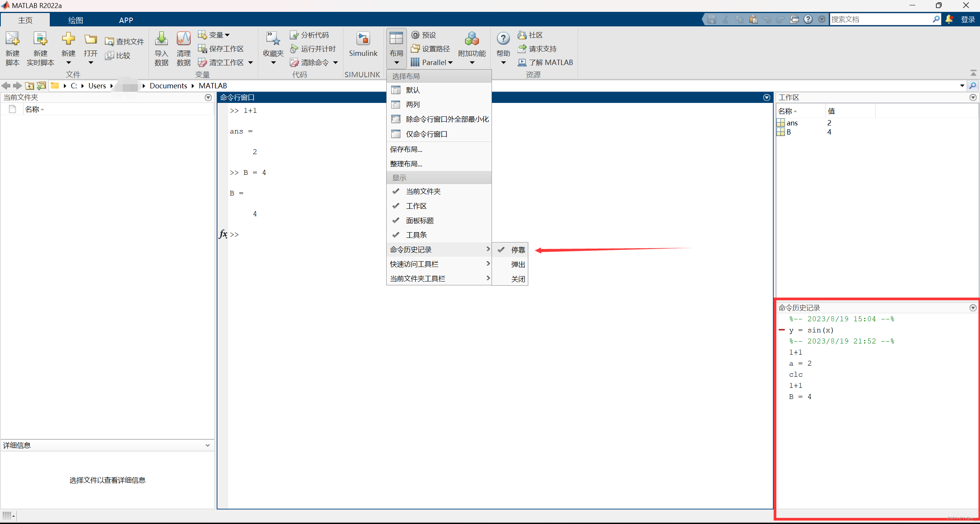Click Users in the address path
The height and width of the screenshot is (524, 980).
click(x=97, y=86)
